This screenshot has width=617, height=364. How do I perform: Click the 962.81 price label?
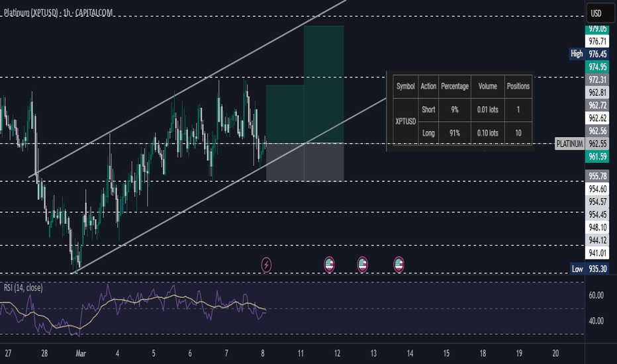597,93
